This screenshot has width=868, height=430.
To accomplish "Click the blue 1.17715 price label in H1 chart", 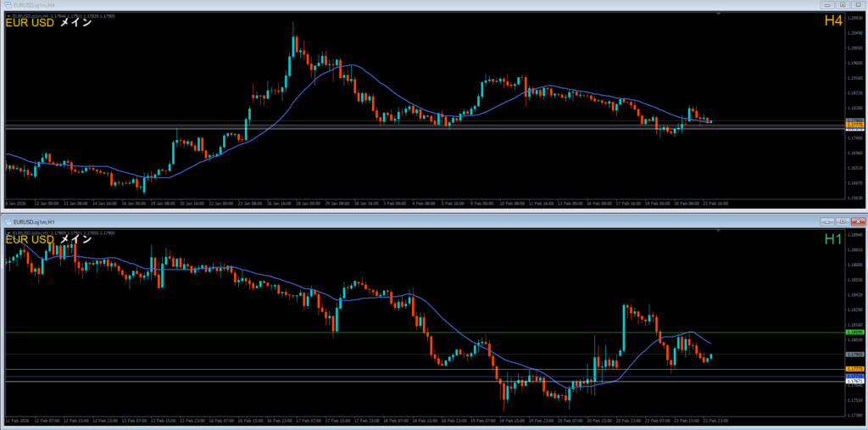I will (x=854, y=377).
